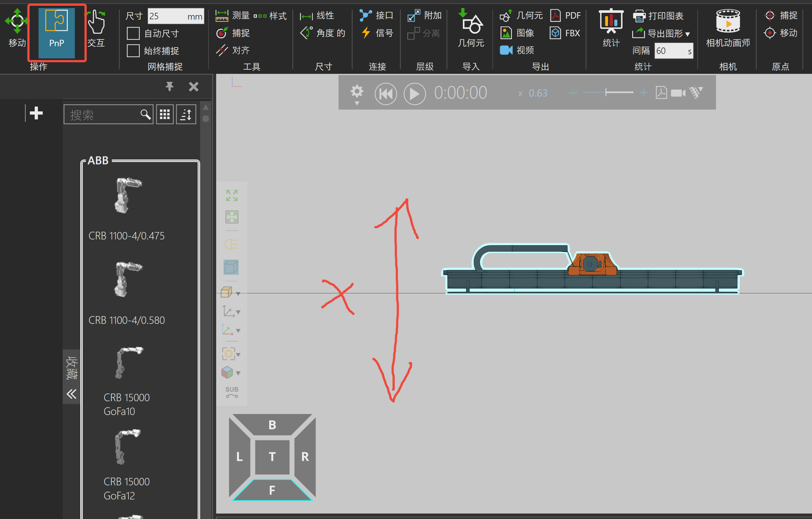
Task: Click the plus add button
Action: pyautogui.click(x=36, y=113)
